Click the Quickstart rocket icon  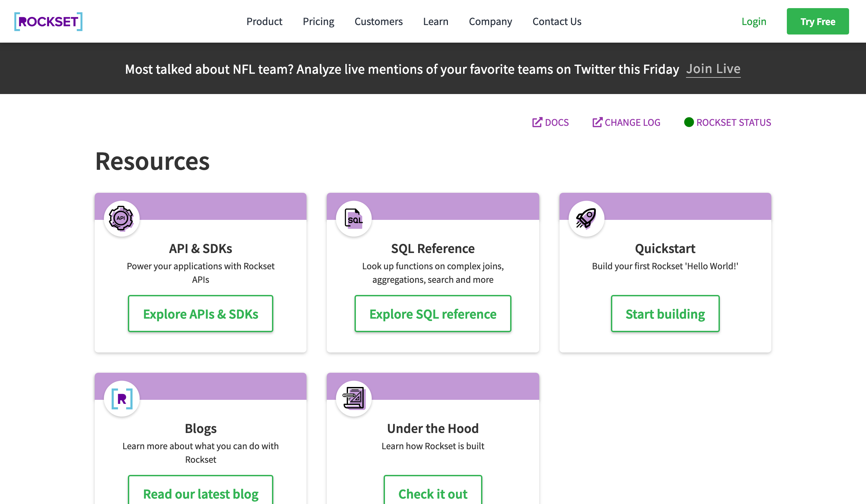(586, 219)
